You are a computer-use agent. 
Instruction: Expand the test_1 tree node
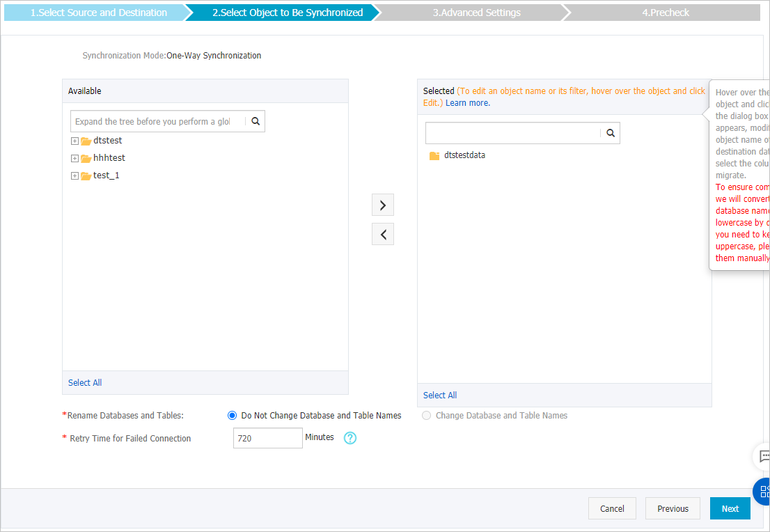[74, 175]
